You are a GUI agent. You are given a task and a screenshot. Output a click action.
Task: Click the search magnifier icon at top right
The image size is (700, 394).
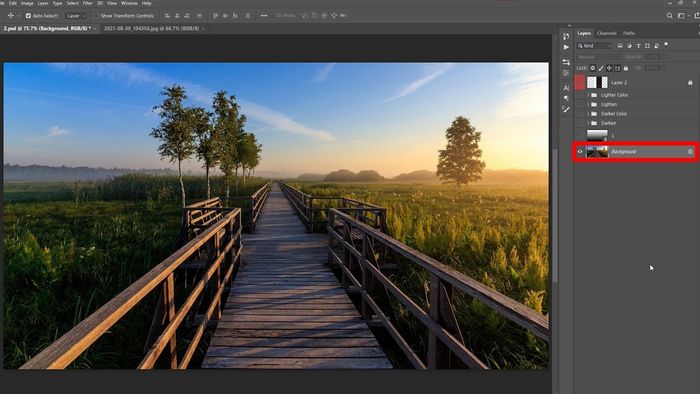(670, 16)
